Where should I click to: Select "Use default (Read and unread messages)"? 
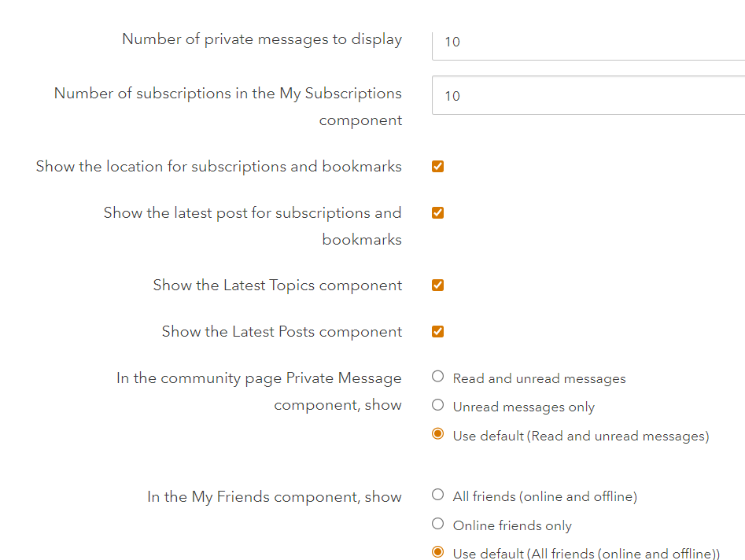[437, 433]
